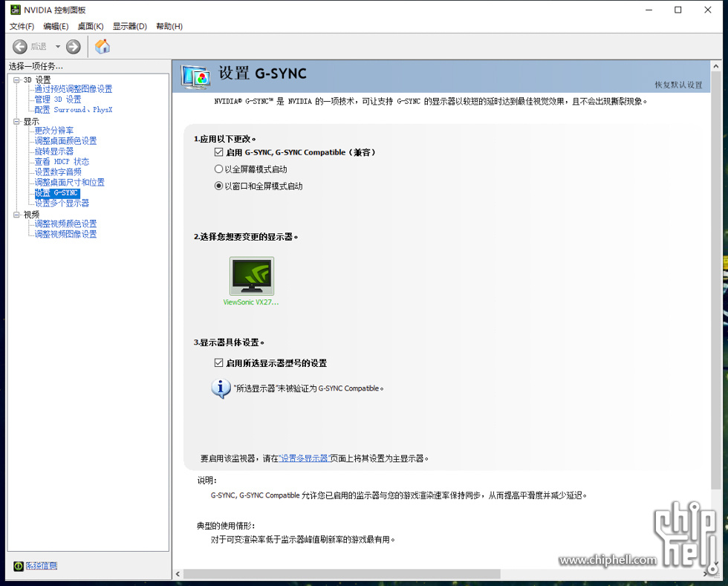Open 调整视频颜色设置 tree item
The image size is (728, 586).
coord(65,224)
